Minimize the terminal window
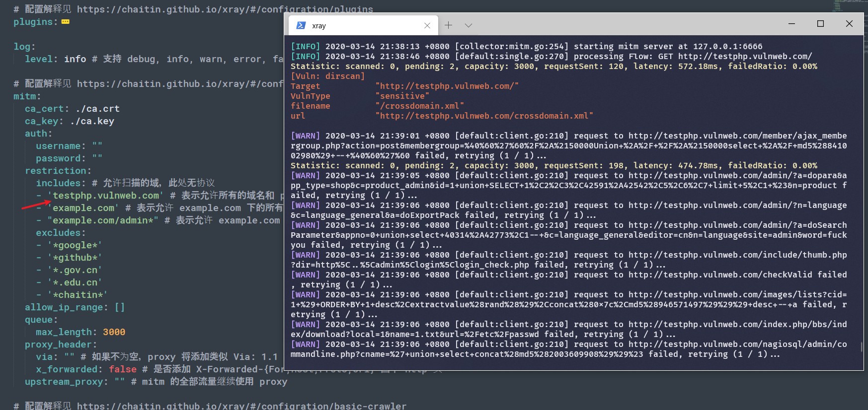The height and width of the screenshot is (410, 868). (x=792, y=23)
